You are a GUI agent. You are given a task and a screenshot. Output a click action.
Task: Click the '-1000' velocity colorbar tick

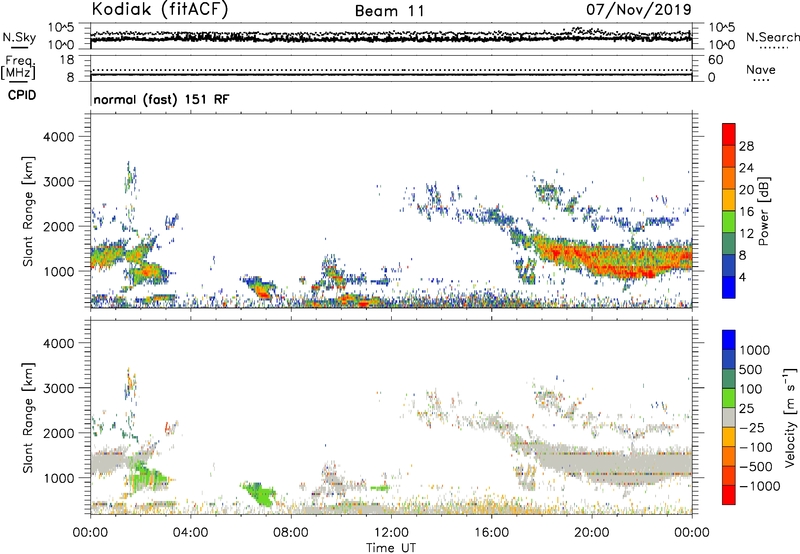tap(760, 486)
